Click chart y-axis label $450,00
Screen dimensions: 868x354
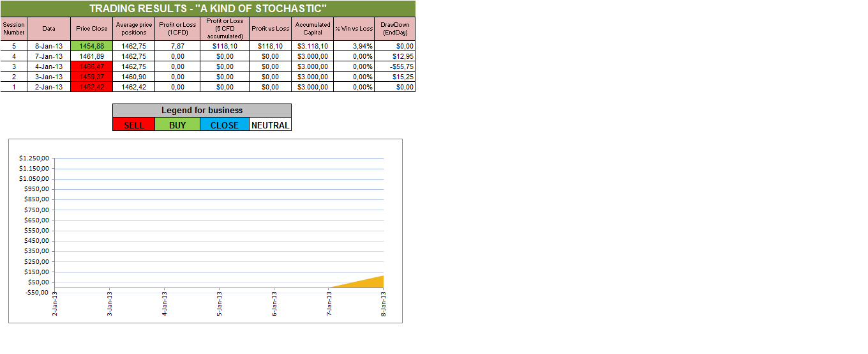(36, 241)
